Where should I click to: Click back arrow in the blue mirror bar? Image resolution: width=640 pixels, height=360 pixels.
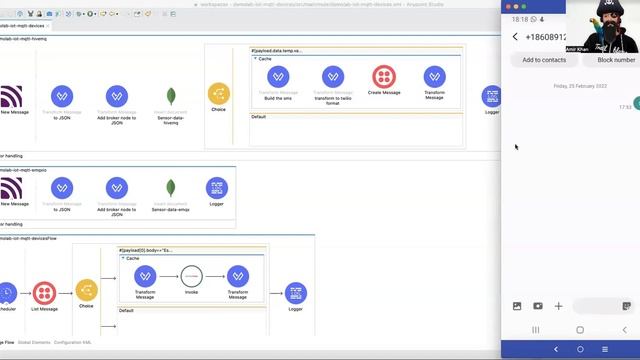556,349
